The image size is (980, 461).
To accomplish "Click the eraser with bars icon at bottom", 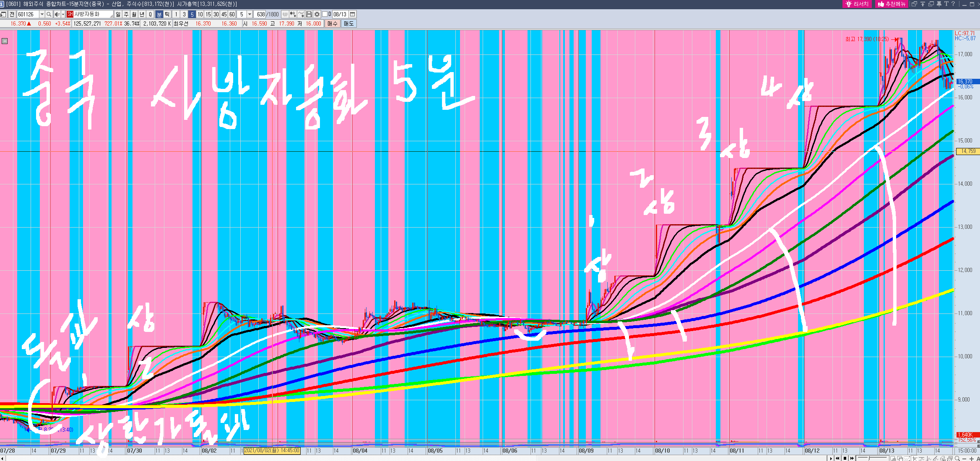I will click(x=943, y=458).
